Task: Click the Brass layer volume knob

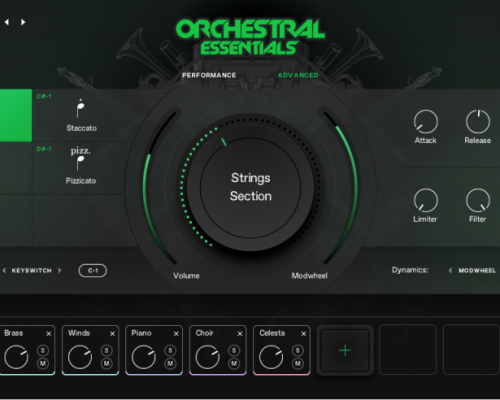Action: click(16, 357)
